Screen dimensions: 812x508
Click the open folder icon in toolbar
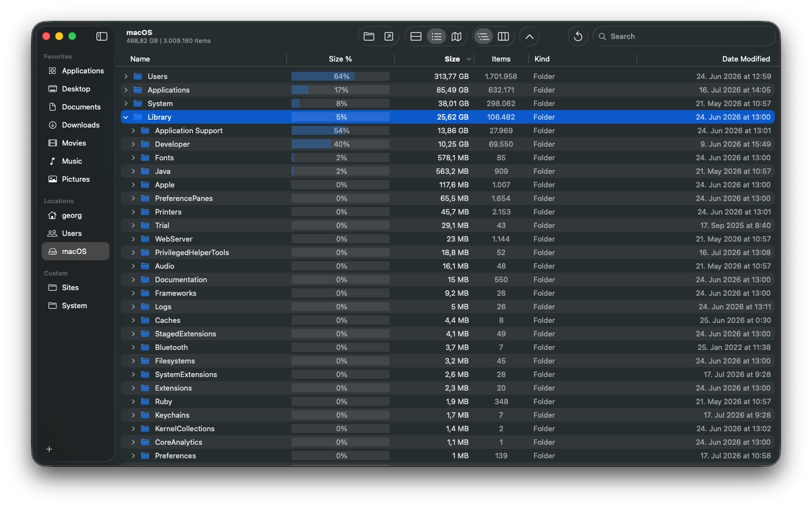pyautogui.click(x=369, y=36)
